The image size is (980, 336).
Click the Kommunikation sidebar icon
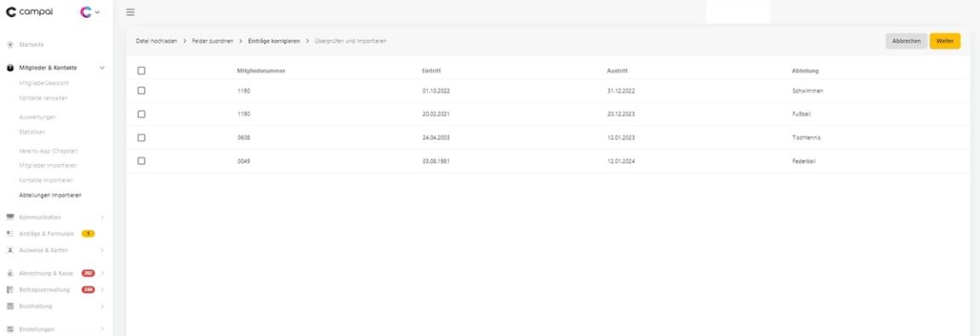(10, 218)
